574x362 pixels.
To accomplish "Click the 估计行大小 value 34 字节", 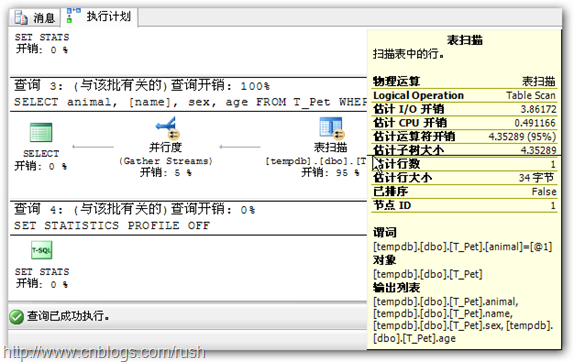I will [536, 178].
